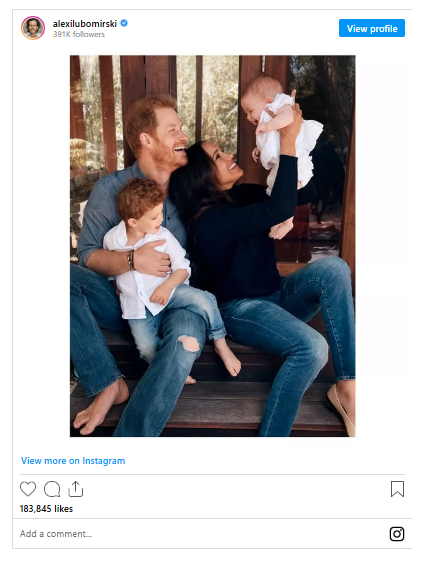The width and height of the screenshot is (438, 565).
Task: Open the alexilubomirski profile avatar picture
Action: [x=33, y=28]
